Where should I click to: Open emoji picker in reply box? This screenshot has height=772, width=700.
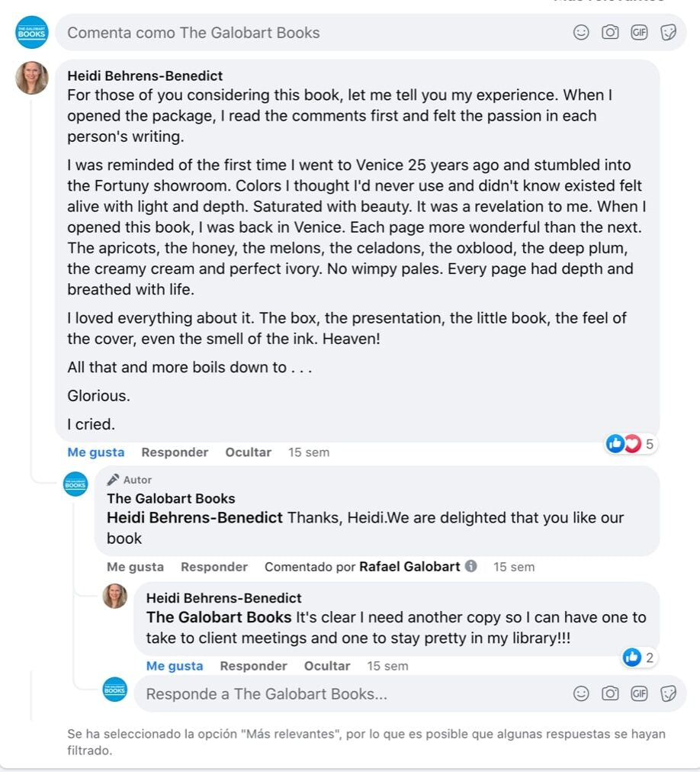pos(581,693)
